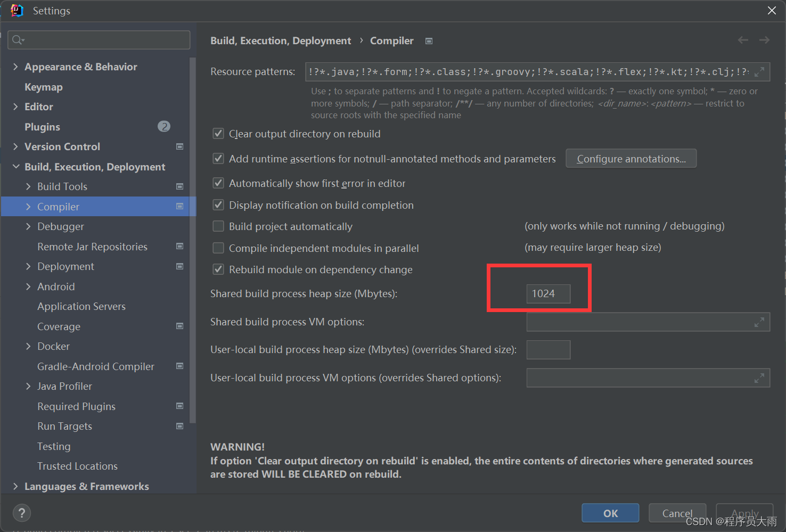Disable Clear output directory on rebuild

218,133
